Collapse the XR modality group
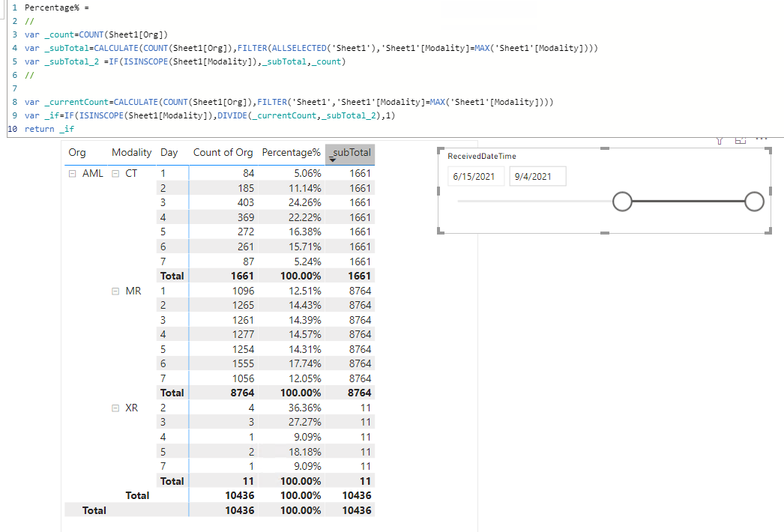Screen dimensions: 784x532 point(115,408)
